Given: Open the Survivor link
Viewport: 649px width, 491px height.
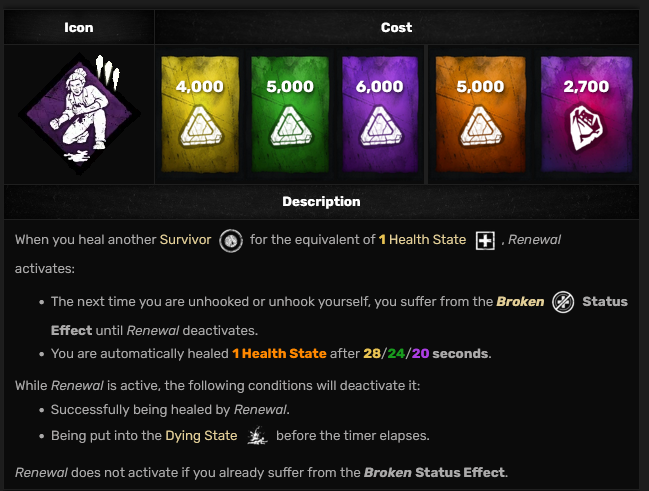Looking at the screenshot, I should pos(185,240).
